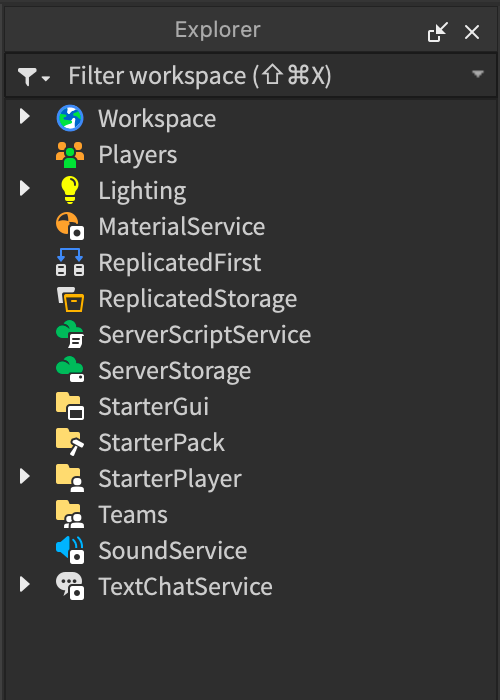This screenshot has height=700, width=500.
Task: Expand the Workspace tree node
Action: pos(25,117)
